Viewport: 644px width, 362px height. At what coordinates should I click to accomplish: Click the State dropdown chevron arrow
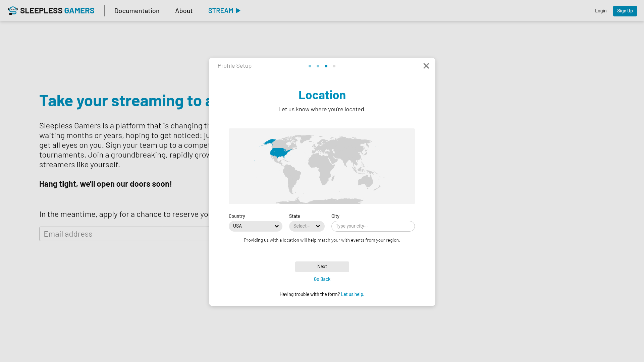[x=318, y=226]
